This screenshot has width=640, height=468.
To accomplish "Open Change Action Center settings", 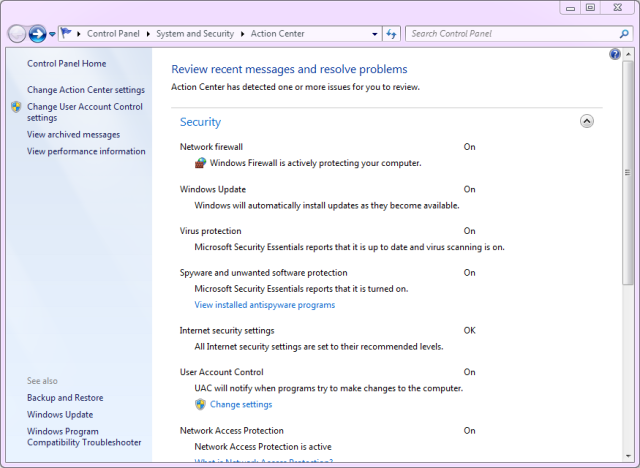I will pos(86,90).
